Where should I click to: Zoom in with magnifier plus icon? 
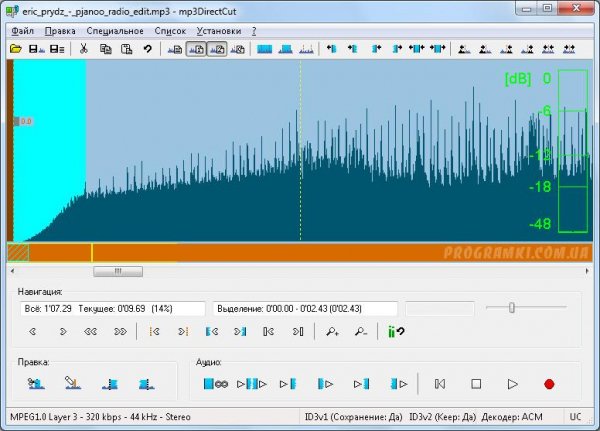(x=332, y=331)
